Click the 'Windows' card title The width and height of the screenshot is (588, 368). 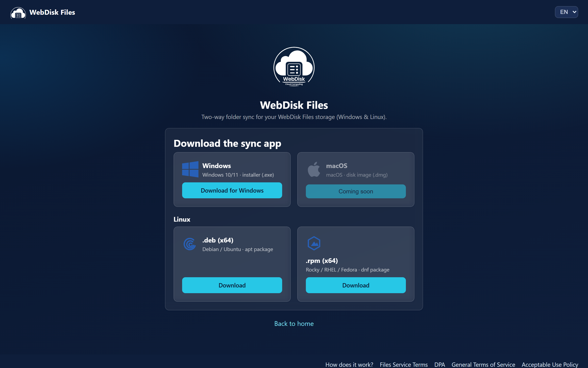(216, 166)
